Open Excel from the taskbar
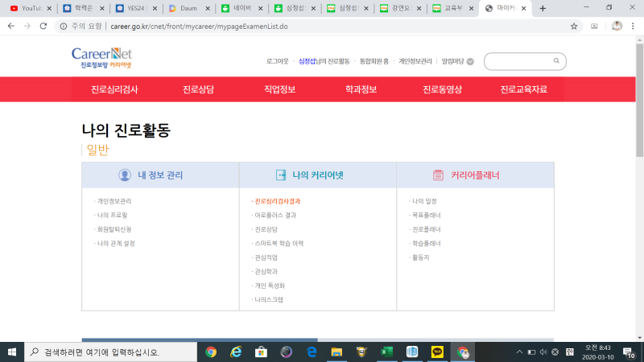Screen dimensions: 644x362 click(x=386, y=352)
